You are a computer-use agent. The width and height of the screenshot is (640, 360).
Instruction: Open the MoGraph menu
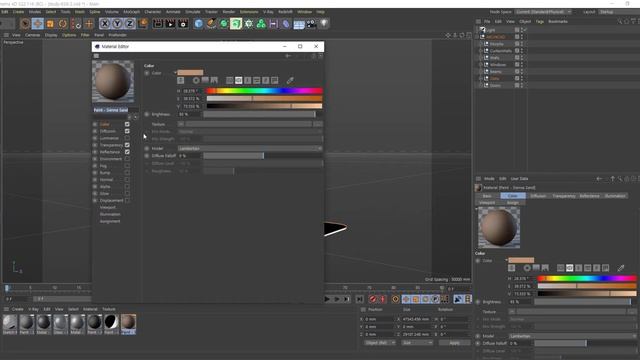point(131,12)
